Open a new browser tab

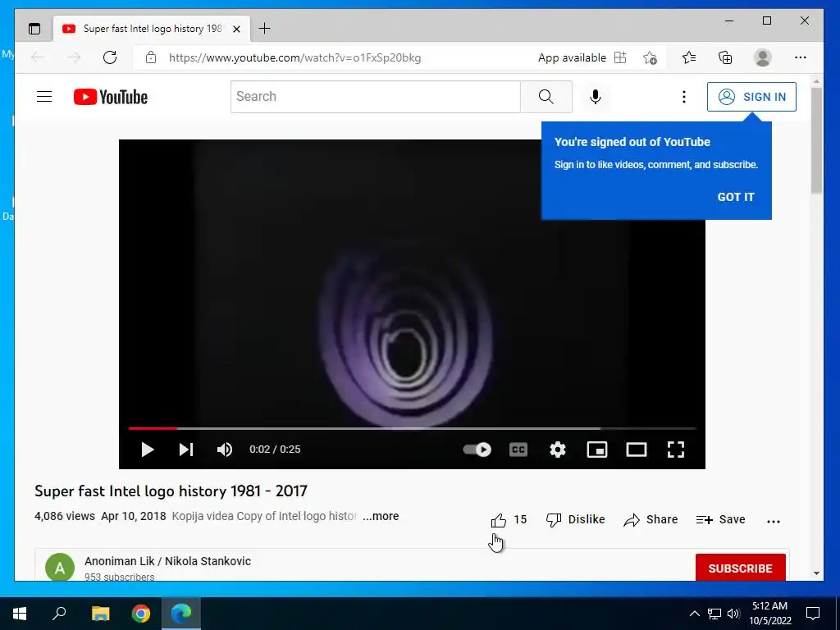pos(264,29)
